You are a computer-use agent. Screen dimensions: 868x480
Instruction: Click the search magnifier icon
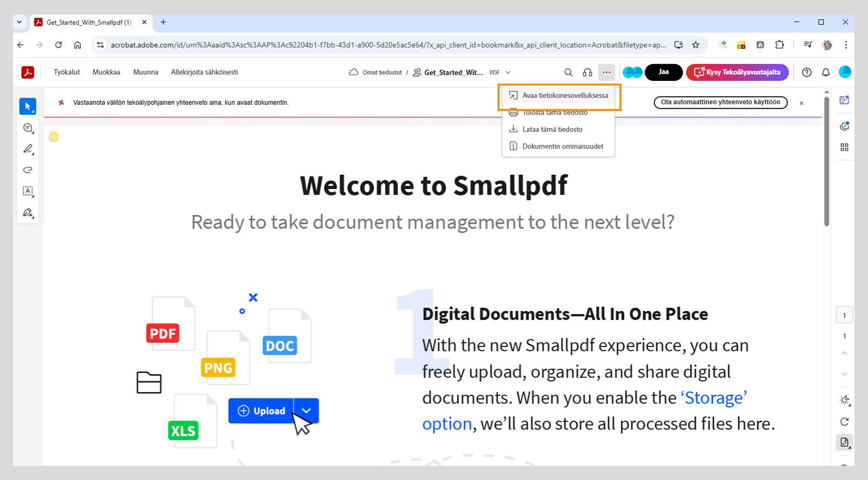pos(569,72)
